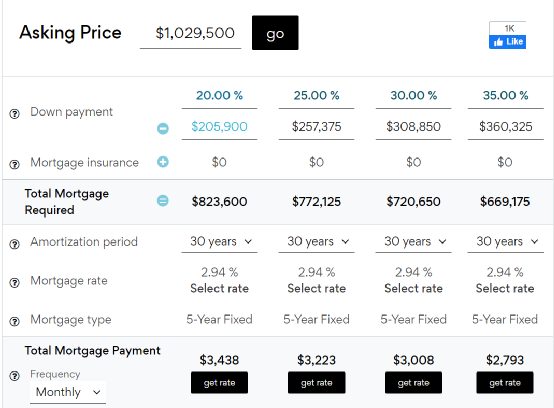
Task: Click the Frequency help question-mark icon
Action: [x=14, y=376]
